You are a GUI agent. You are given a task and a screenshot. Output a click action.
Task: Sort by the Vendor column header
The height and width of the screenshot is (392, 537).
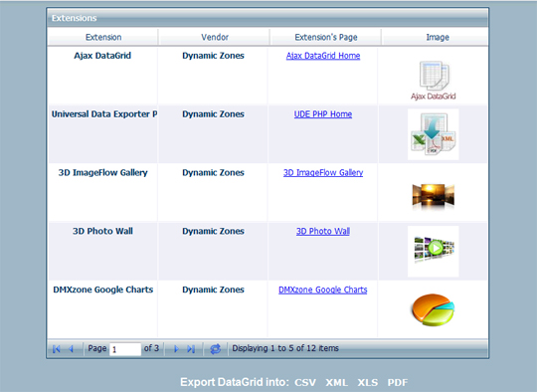(x=215, y=37)
